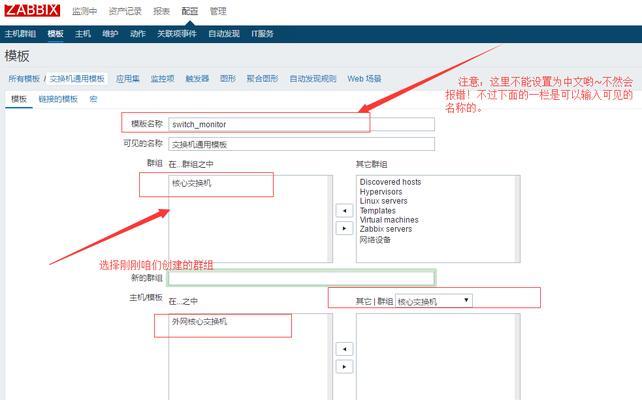Open the 自动发现规则 link
Screen dimensions: 642x400
pos(313,79)
